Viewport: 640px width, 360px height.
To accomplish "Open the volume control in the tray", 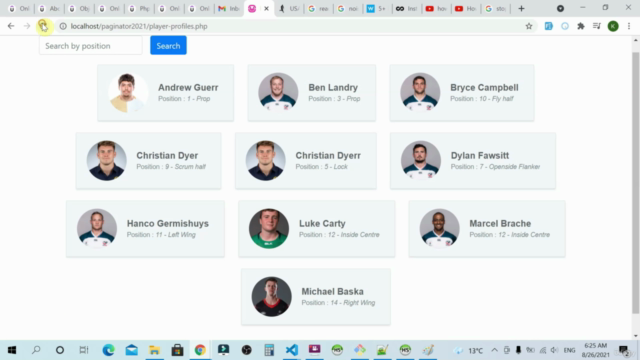I will point(554,350).
